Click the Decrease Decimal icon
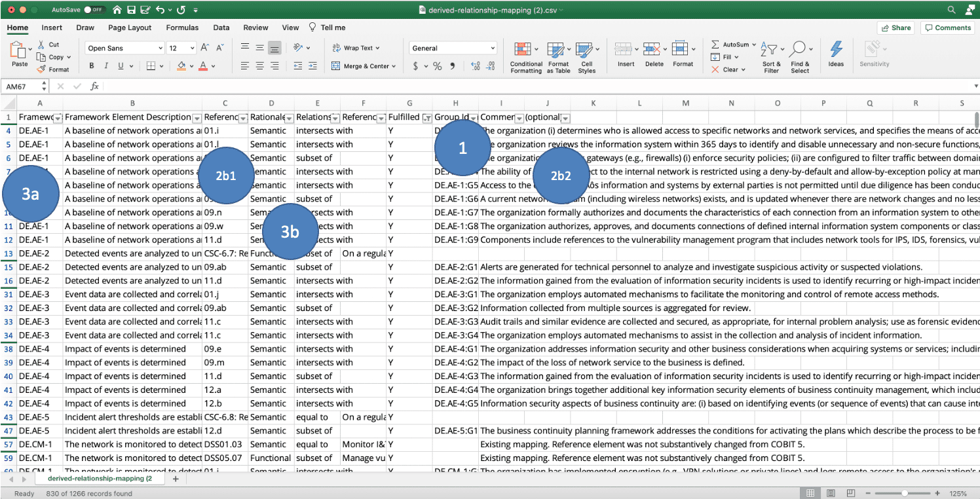The height and width of the screenshot is (499, 980). [x=491, y=66]
